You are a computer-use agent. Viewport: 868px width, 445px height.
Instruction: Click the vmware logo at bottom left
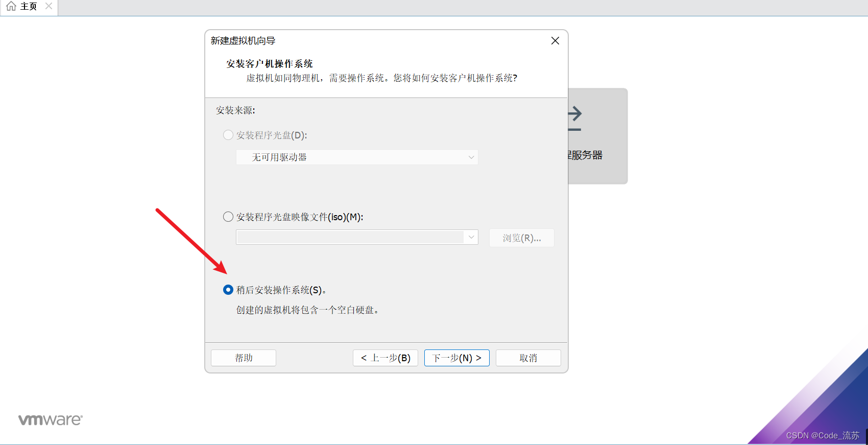point(51,420)
